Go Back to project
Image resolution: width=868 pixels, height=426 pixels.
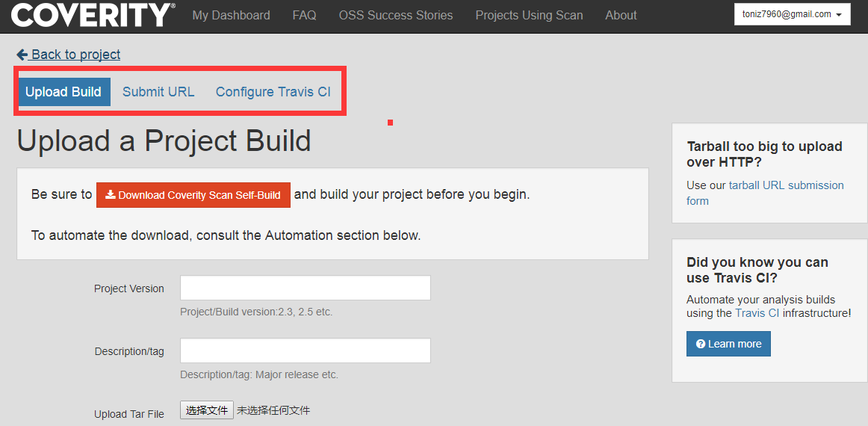(69, 55)
